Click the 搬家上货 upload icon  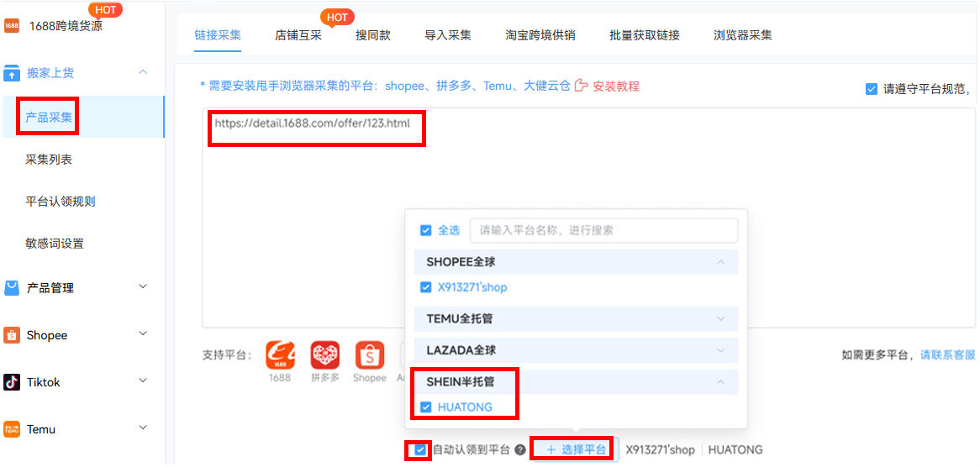pos(12,73)
